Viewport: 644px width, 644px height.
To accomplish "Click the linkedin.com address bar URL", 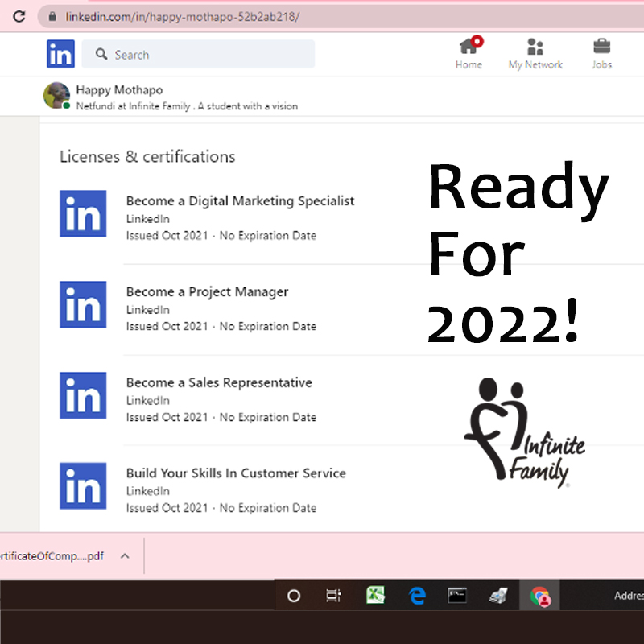I will click(x=183, y=17).
